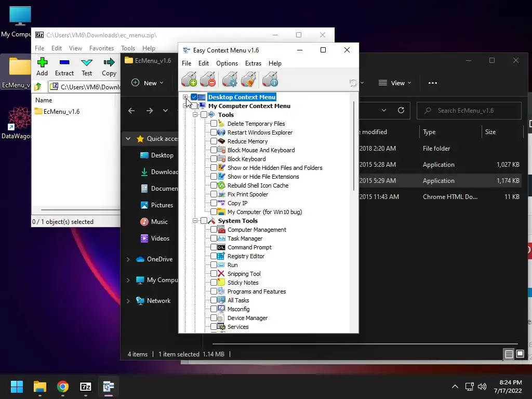Expand My Computer in Explorer sidebar
This screenshot has width=532, height=399.
[x=128, y=280]
